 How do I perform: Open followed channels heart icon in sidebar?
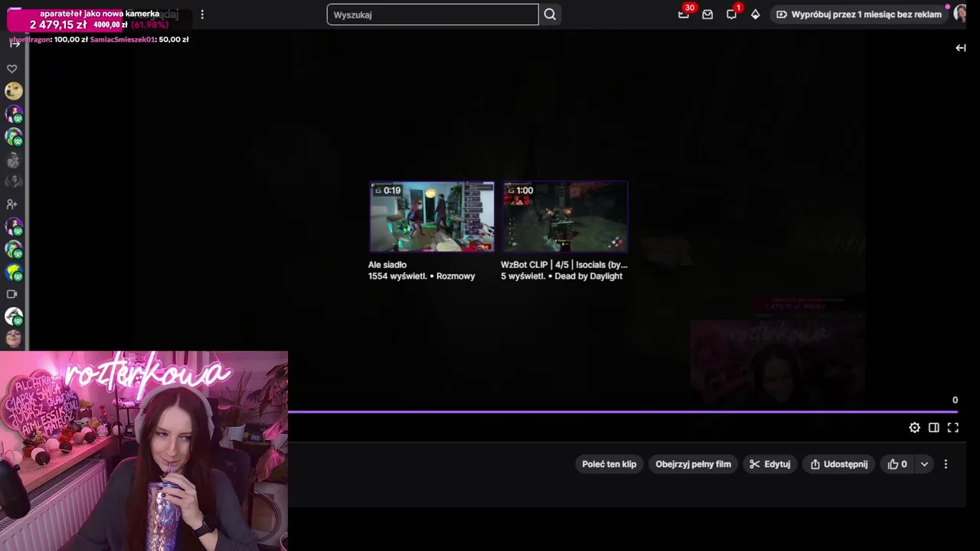[12, 69]
